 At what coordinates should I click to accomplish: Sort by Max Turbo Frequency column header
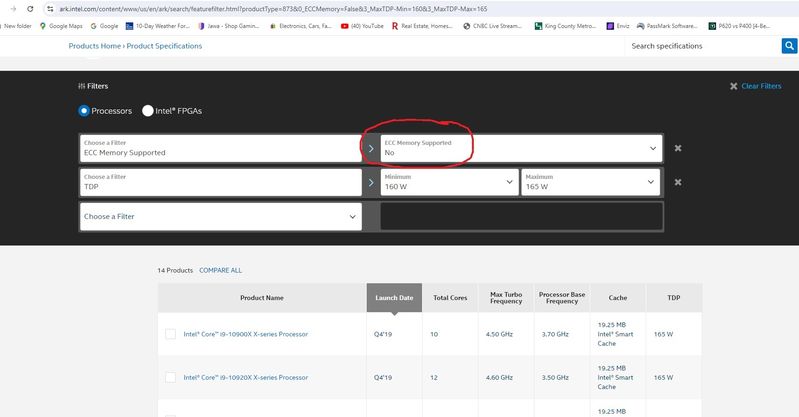tap(506, 298)
